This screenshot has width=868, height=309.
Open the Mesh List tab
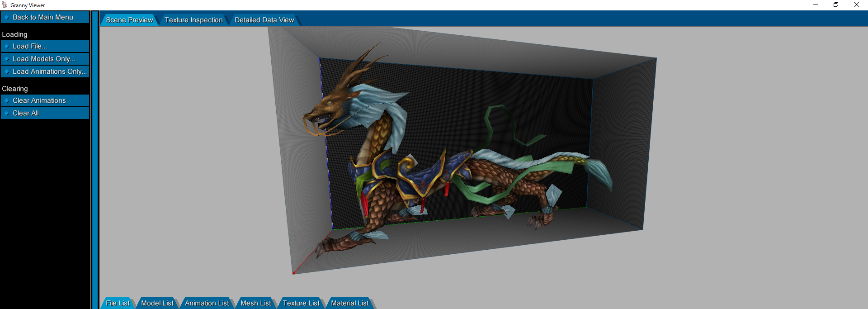255,303
